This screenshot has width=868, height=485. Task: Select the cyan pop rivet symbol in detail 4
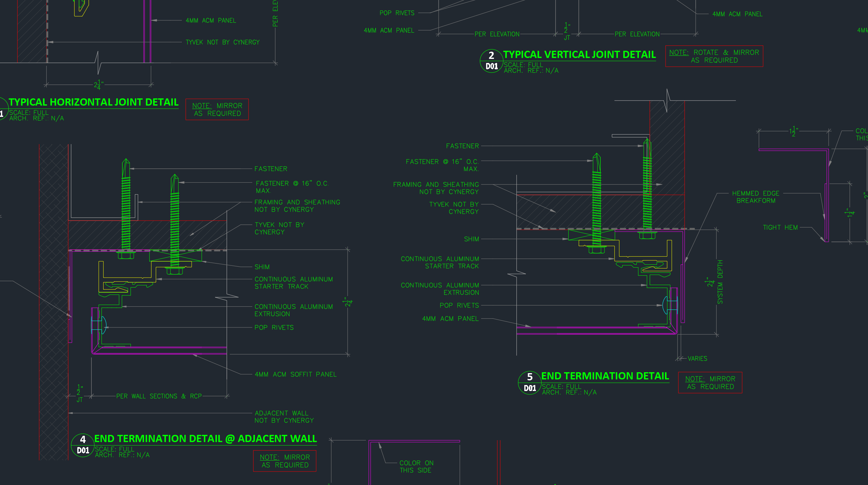pos(99,325)
